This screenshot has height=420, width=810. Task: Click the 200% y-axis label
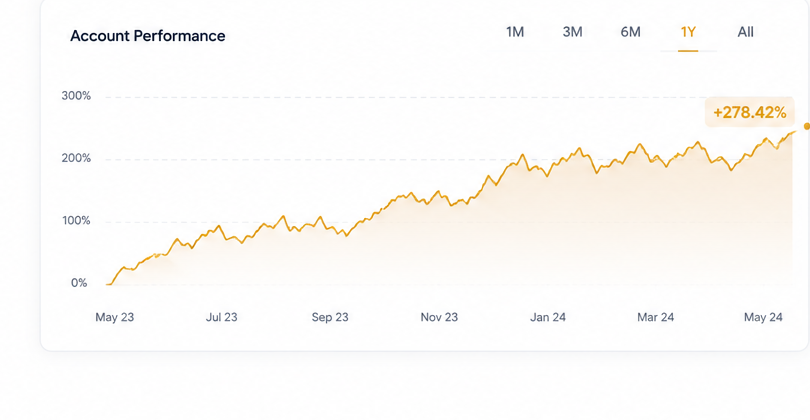76,158
